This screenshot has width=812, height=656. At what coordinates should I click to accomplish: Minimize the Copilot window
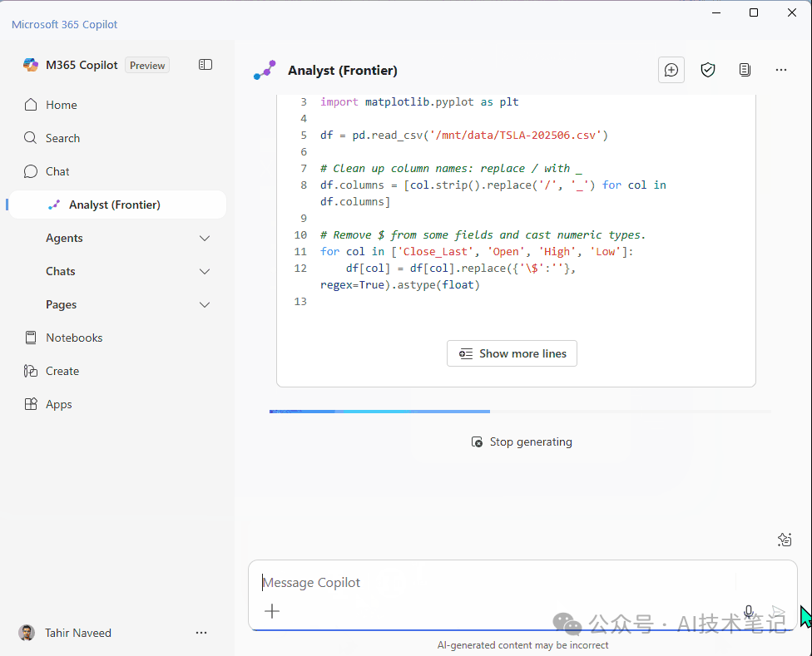[716, 12]
